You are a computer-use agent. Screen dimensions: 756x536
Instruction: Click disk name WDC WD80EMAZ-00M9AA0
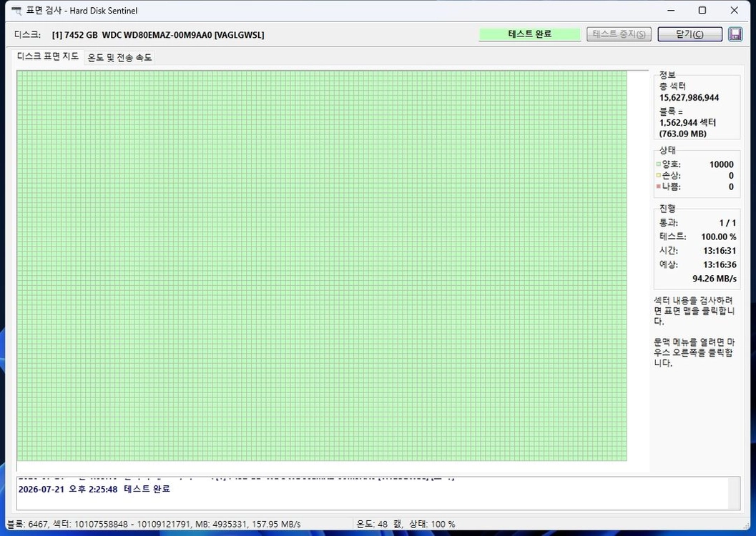point(157,35)
